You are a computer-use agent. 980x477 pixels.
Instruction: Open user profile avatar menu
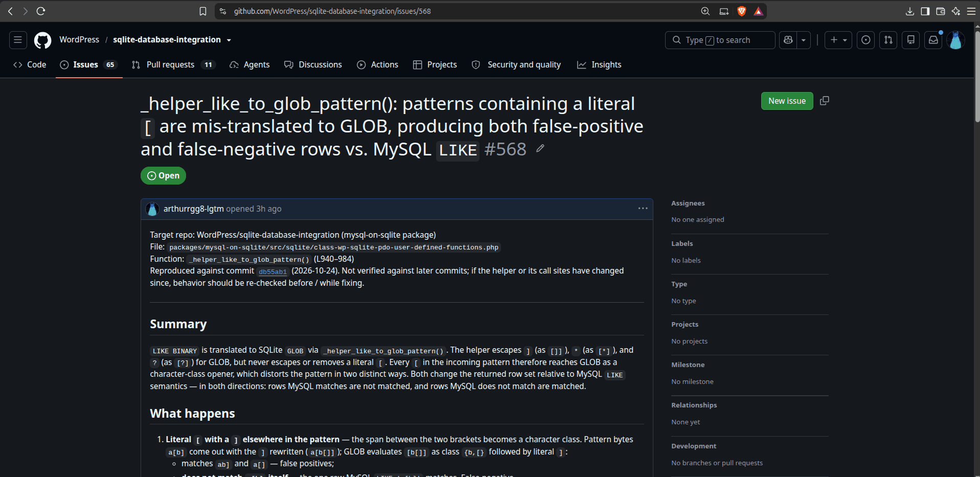[956, 40]
